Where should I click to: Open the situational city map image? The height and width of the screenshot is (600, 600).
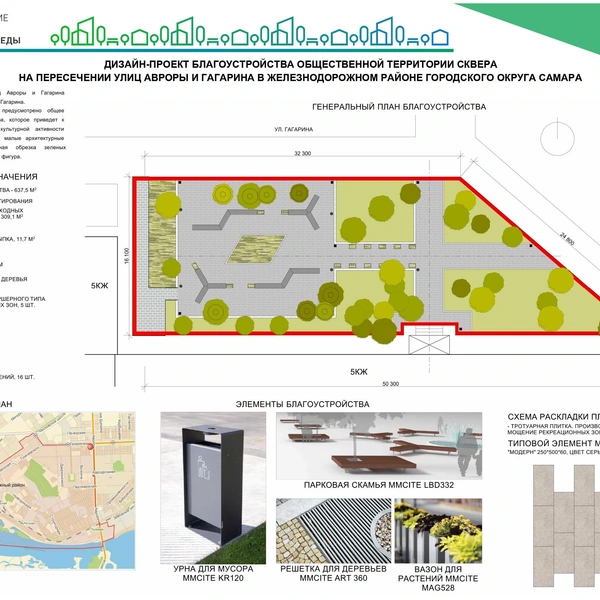pos(67,491)
